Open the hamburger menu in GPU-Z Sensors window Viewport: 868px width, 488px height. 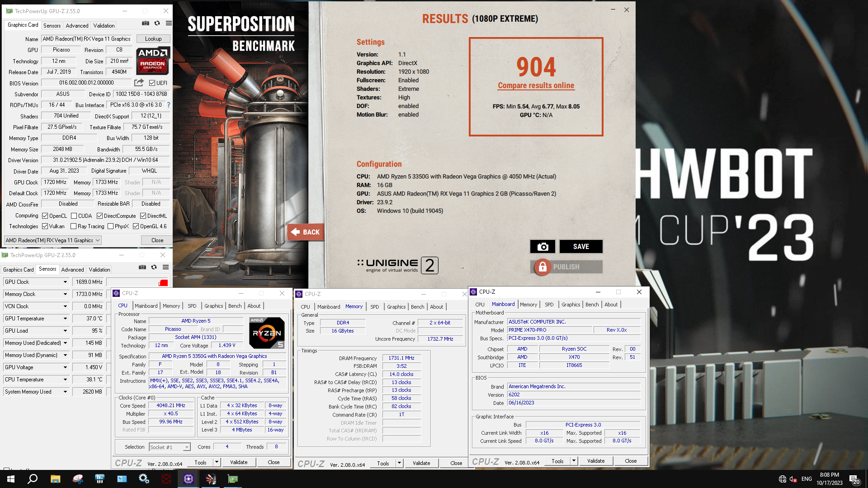pos(166,267)
